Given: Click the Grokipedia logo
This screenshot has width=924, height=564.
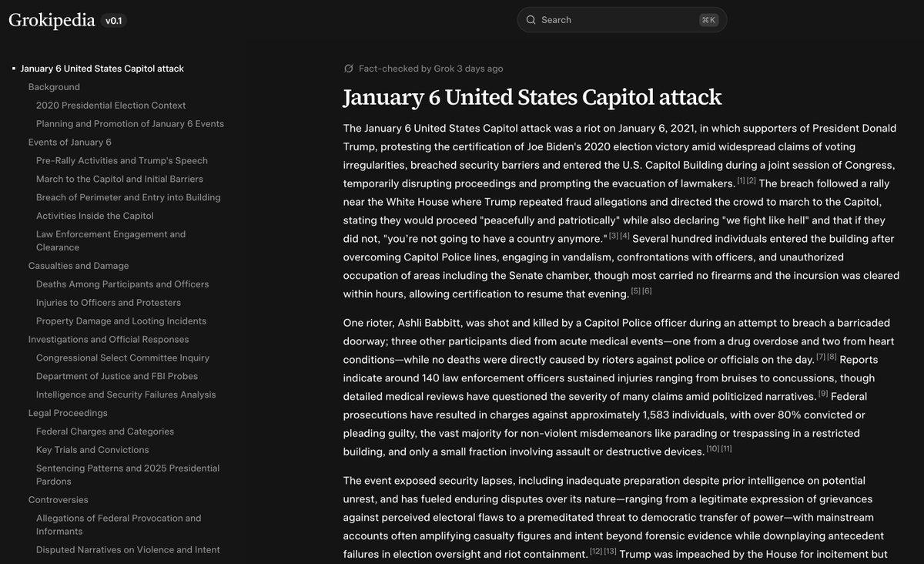Looking at the screenshot, I should tap(52, 20).
